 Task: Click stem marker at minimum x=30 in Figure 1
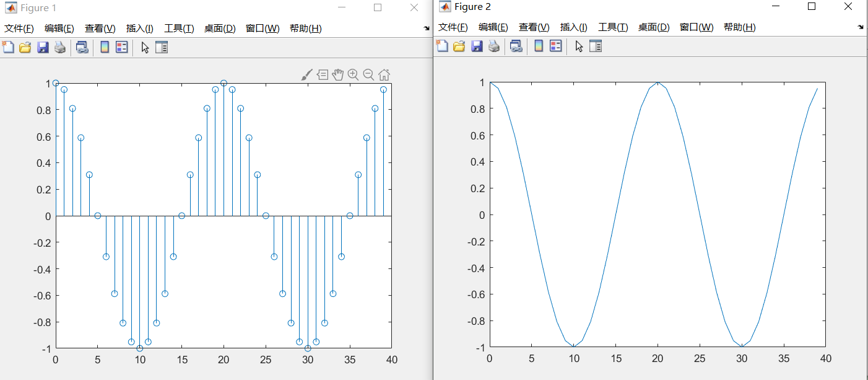point(308,348)
